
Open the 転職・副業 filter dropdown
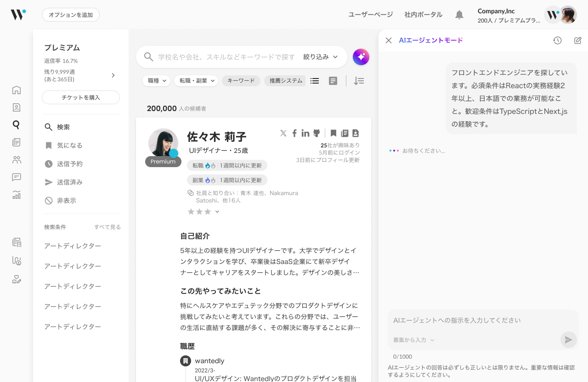[196, 81]
